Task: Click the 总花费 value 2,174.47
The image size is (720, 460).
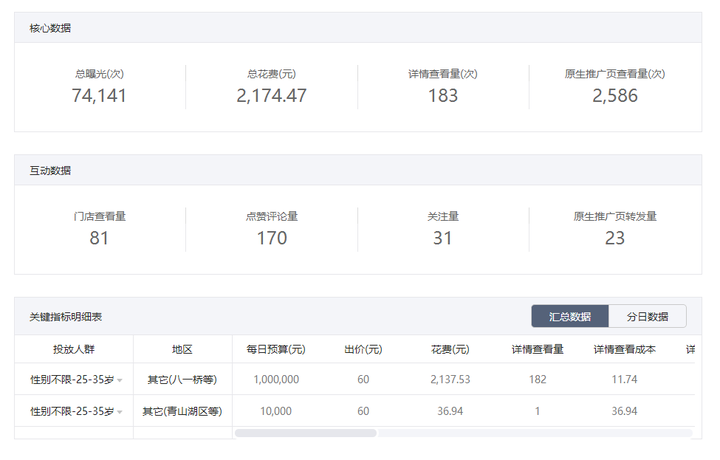Action: (271, 96)
